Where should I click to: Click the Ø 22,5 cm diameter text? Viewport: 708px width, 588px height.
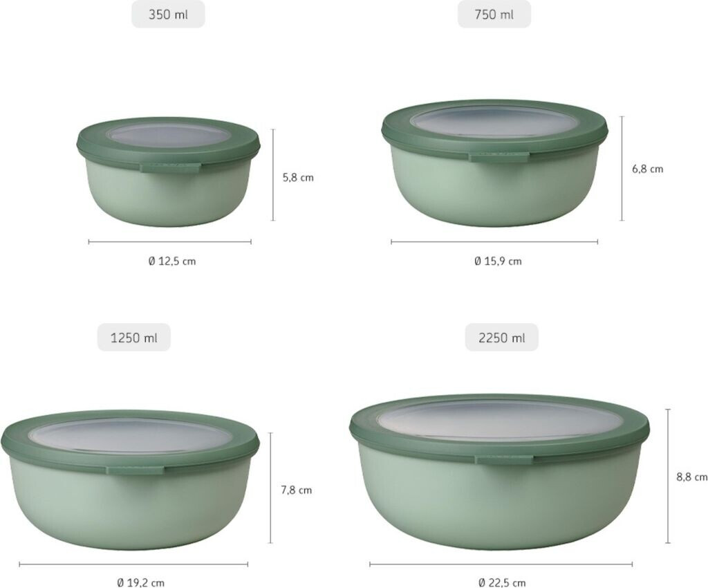(x=502, y=583)
